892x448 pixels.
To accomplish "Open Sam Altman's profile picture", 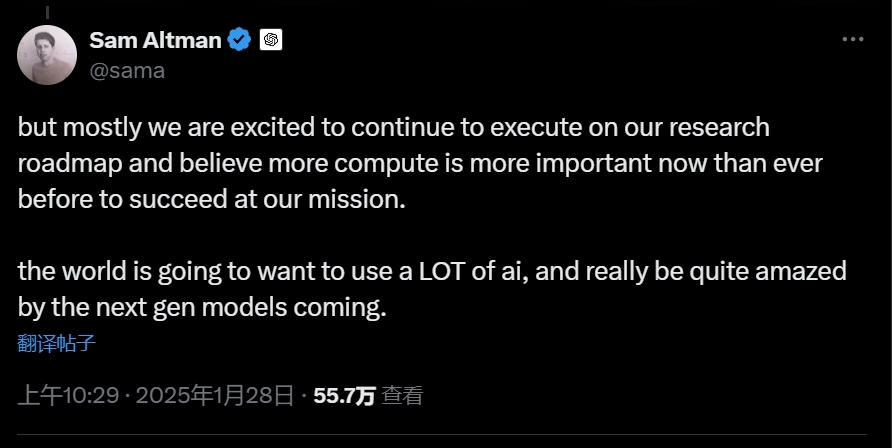I will click(x=47, y=55).
